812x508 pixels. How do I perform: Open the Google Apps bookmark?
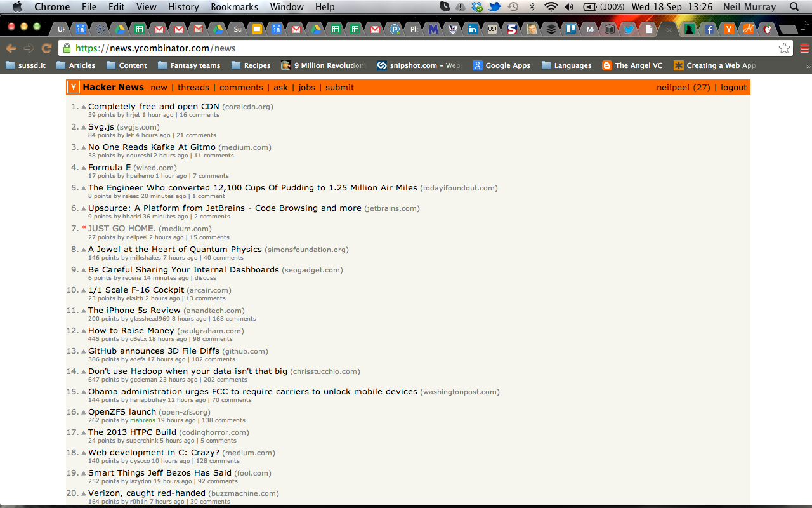coord(501,65)
